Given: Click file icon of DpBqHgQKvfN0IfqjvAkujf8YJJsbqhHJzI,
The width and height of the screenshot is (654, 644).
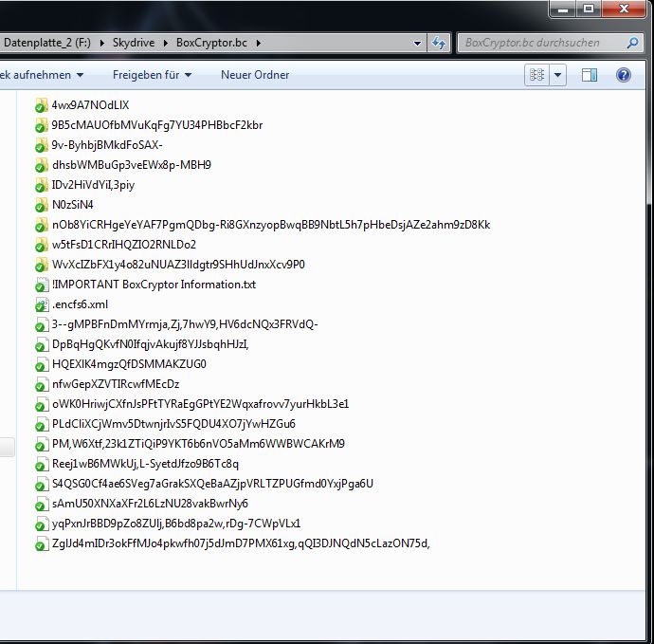Looking at the screenshot, I should tap(41, 344).
